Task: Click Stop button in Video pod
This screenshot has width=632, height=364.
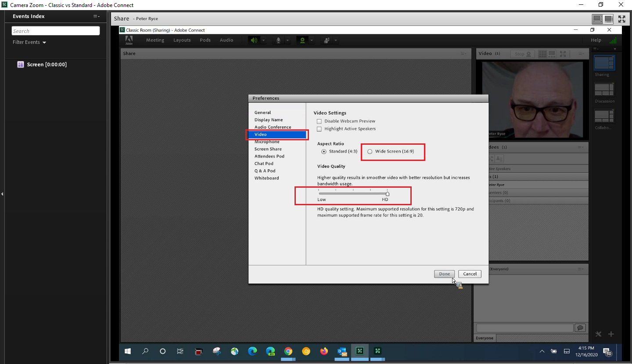Action: [522, 54]
